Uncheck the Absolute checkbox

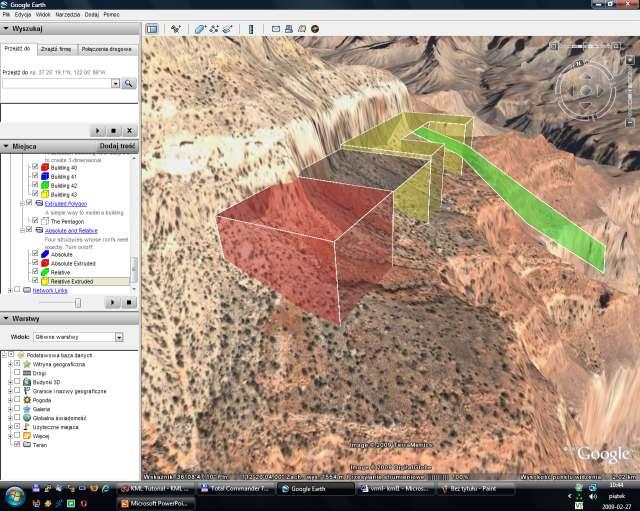35,253
